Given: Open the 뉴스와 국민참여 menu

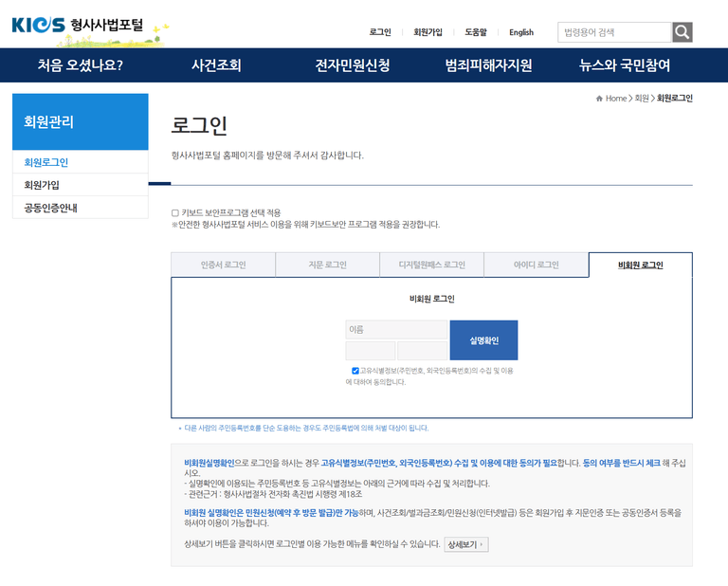Looking at the screenshot, I should 625,65.
